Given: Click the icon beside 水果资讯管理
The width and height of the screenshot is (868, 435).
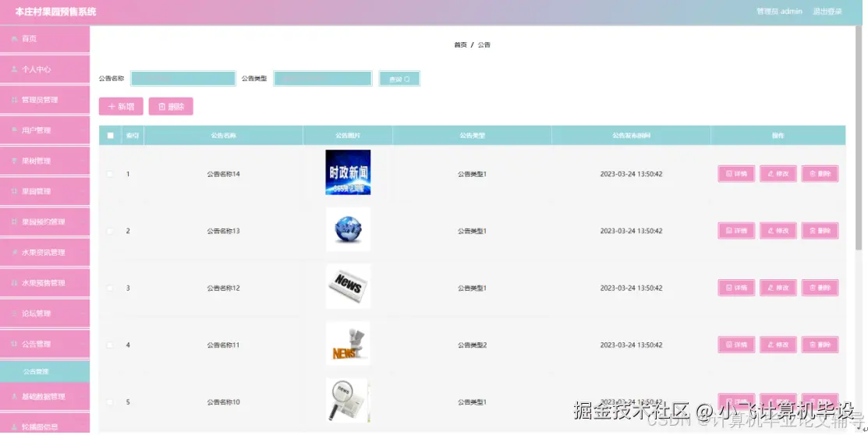Looking at the screenshot, I should [x=14, y=252].
